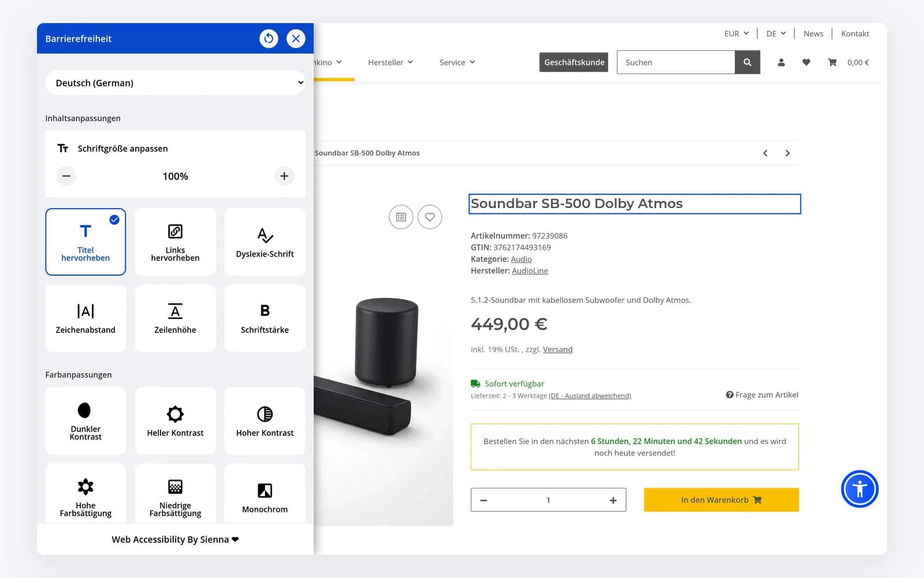Click the Geschäftskunde button
The height and width of the screenshot is (578, 924).
pos(574,62)
